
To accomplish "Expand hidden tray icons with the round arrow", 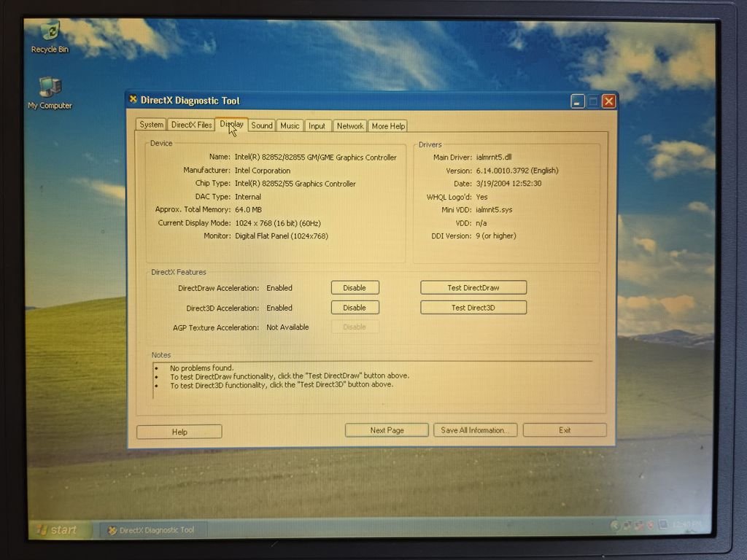I will click(615, 525).
